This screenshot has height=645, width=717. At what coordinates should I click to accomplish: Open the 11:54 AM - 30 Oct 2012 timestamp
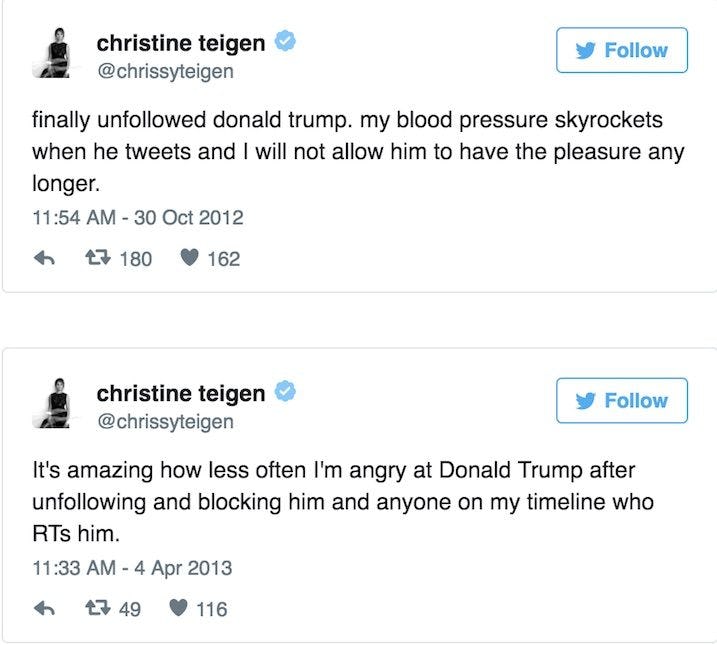click(137, 218)
